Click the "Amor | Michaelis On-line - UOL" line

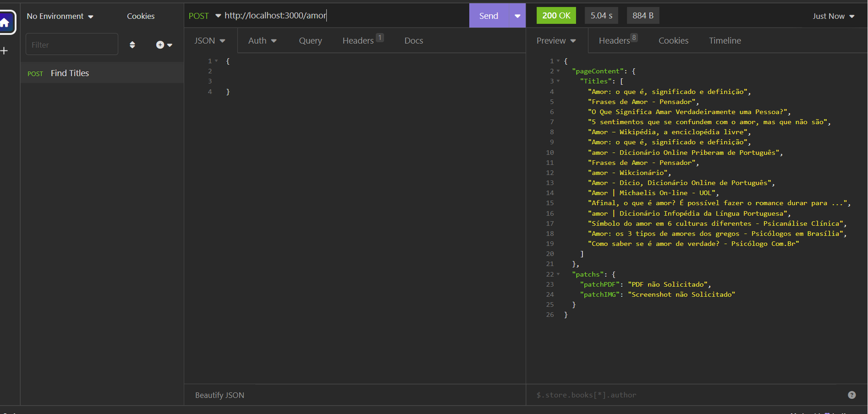tap(653, 193)
